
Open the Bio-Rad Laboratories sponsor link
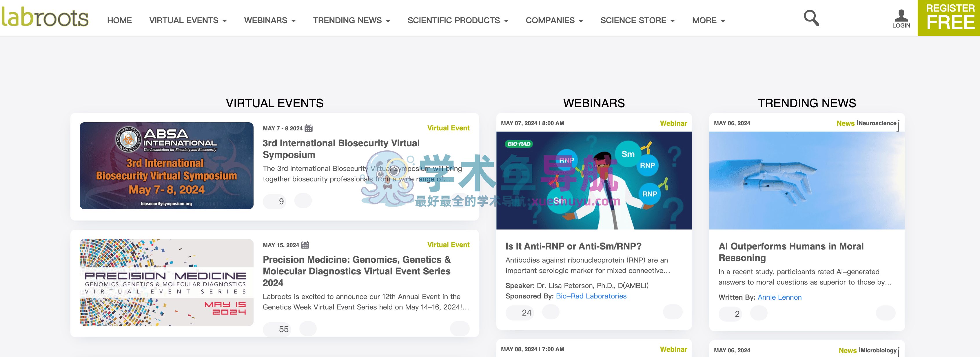tap(591, 296)
